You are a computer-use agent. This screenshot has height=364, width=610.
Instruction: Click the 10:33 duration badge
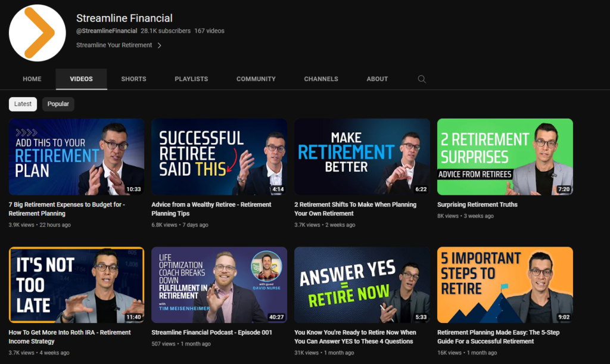133,189
